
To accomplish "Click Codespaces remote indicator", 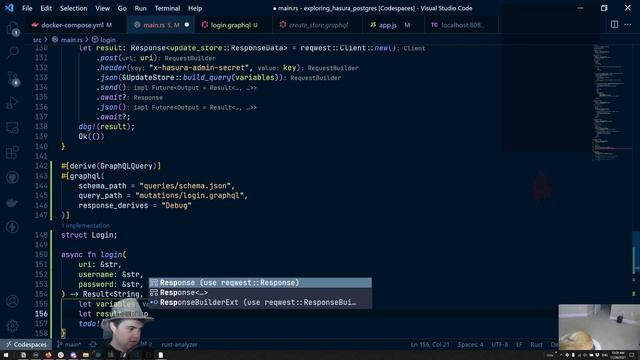I will click(26, 344).
